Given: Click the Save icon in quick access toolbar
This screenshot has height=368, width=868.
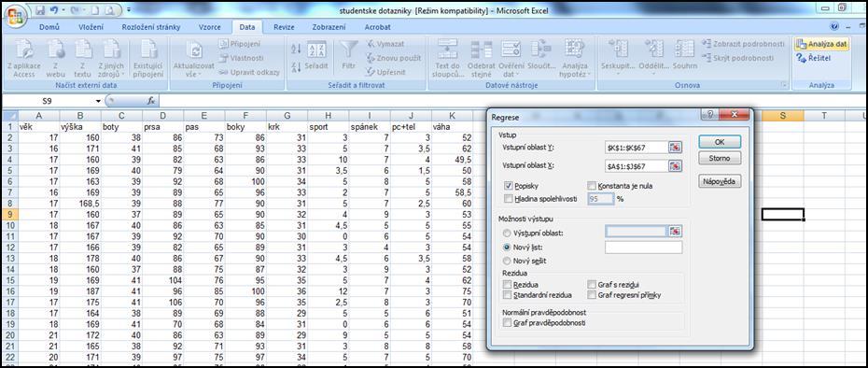Looking at the screenshot, I should click(x=40, y=10).
